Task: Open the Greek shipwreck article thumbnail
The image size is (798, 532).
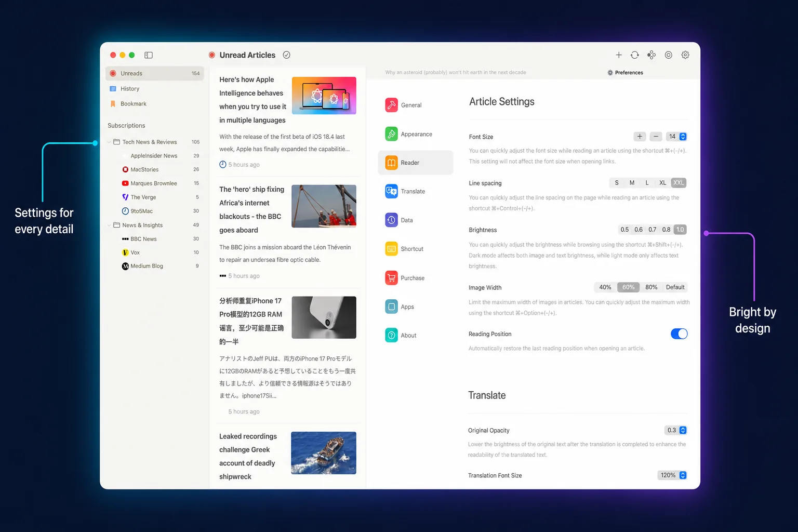Action: click(324, 453)
